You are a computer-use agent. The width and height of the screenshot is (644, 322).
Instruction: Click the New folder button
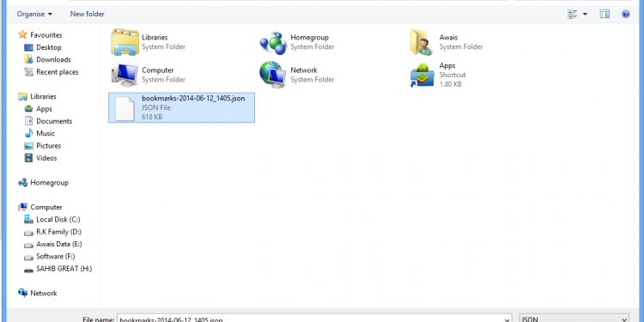[87, 14]
